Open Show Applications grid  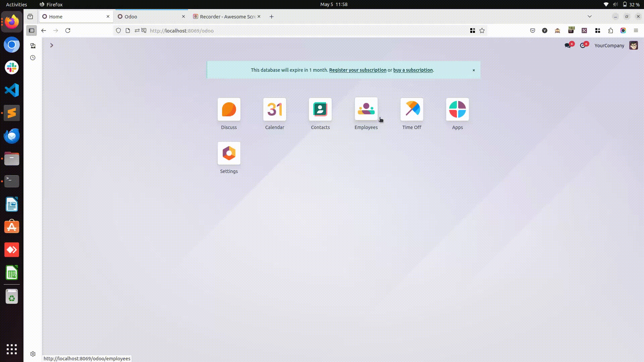[12, 349]
